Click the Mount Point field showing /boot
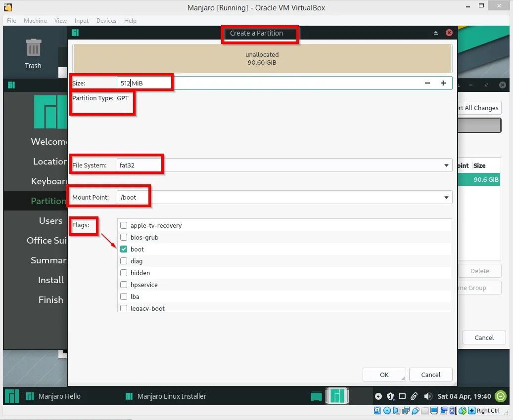Viewport: 513px width, 420px height. [284, 198]
